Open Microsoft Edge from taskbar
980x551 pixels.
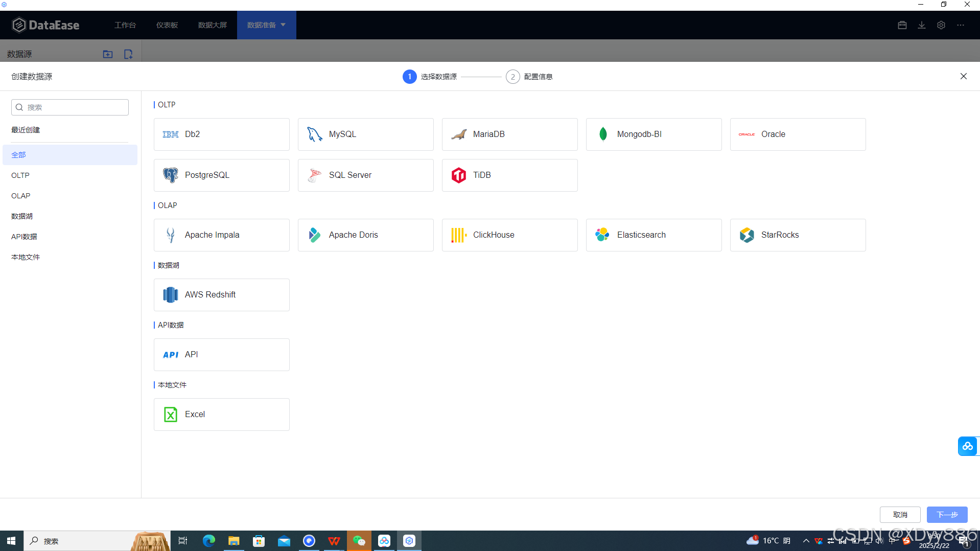pyautogui.click(x=208, y=541)
